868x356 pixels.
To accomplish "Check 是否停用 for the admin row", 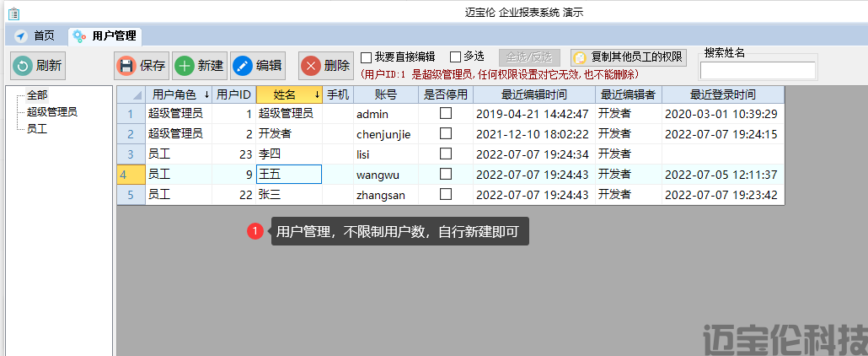I will tap(446, 113).
